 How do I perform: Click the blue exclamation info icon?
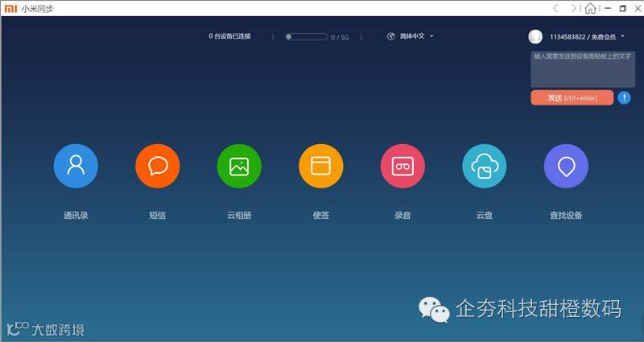(x=624, y=97)
